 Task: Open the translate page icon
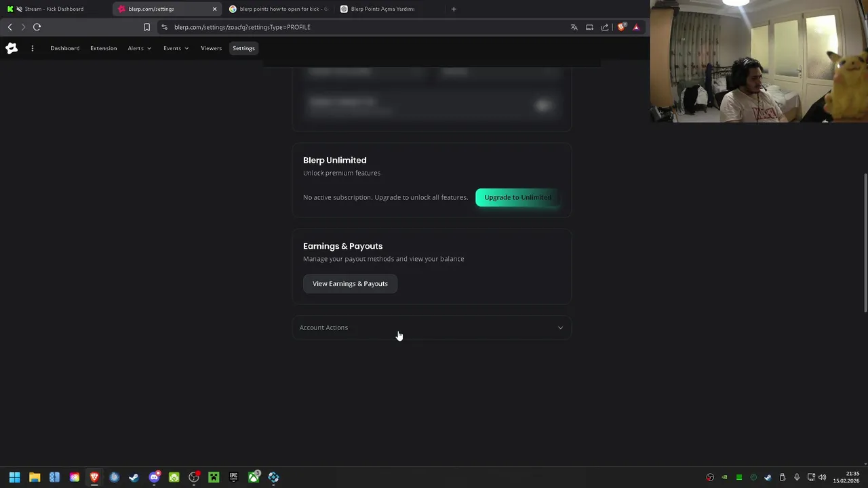tap(574, 27)
